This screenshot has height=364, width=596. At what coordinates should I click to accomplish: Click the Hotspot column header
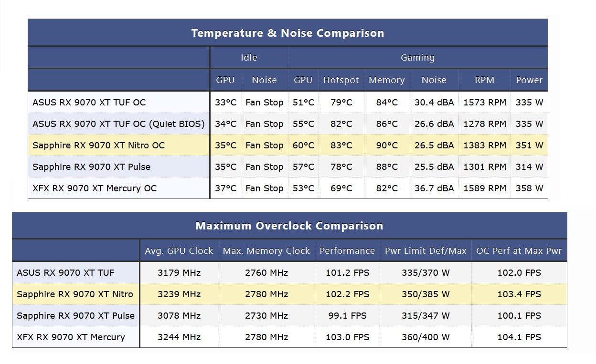click(x=341, y=80)
